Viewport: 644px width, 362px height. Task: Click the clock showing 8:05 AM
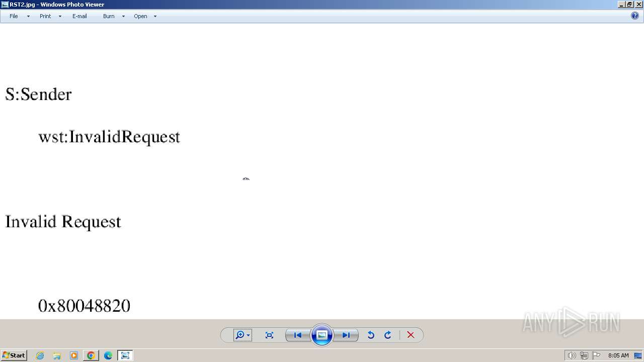pos(618,355)
